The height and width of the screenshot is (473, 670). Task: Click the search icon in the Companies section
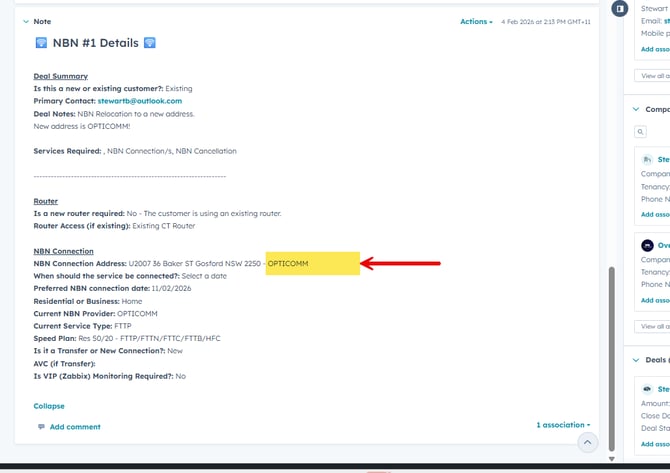pos(641,131)
